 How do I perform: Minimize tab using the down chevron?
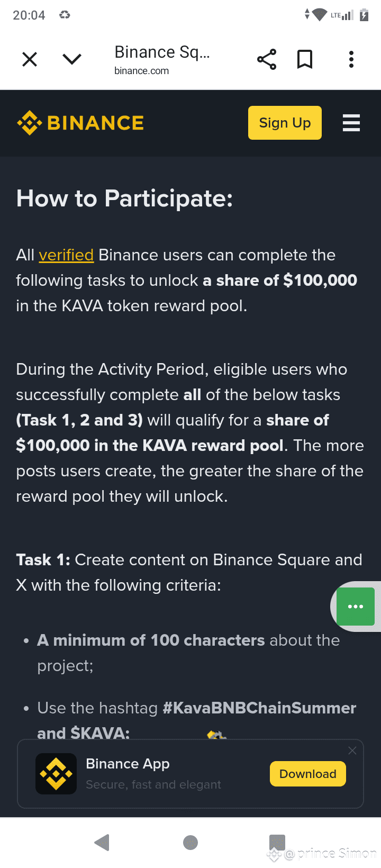click(x=72, y=59)
